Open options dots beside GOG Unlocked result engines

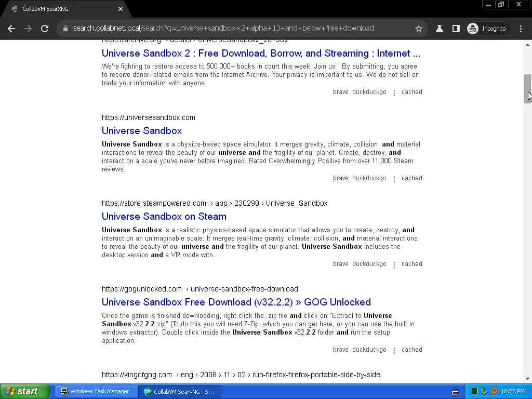point(394,351)
